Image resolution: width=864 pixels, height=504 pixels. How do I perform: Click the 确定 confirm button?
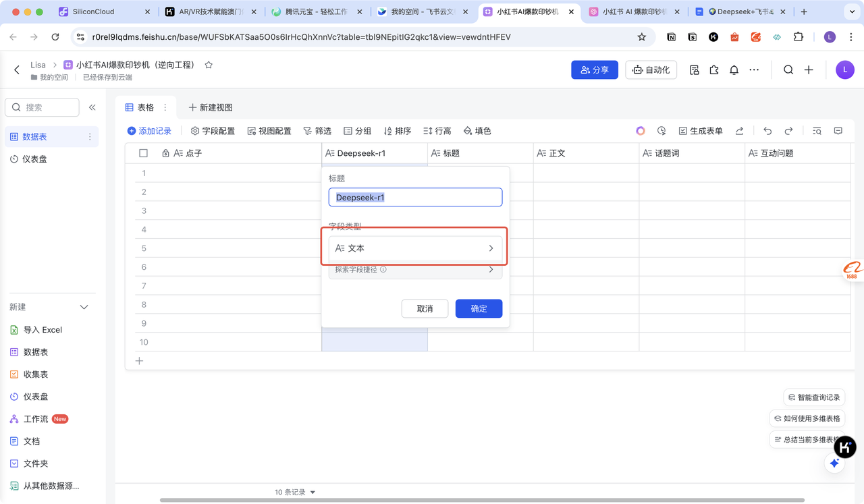(x=479, y=308)
